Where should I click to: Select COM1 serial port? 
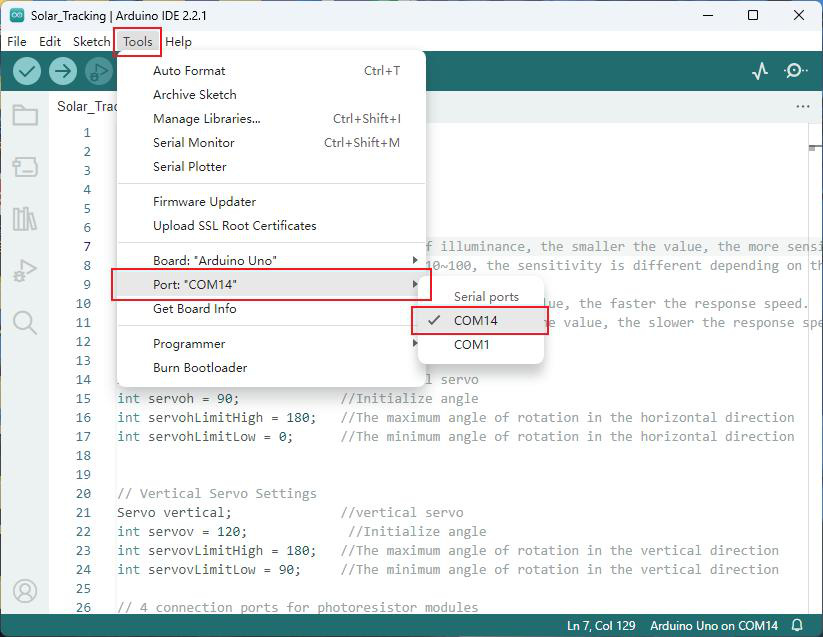click(x=480, y=345)
